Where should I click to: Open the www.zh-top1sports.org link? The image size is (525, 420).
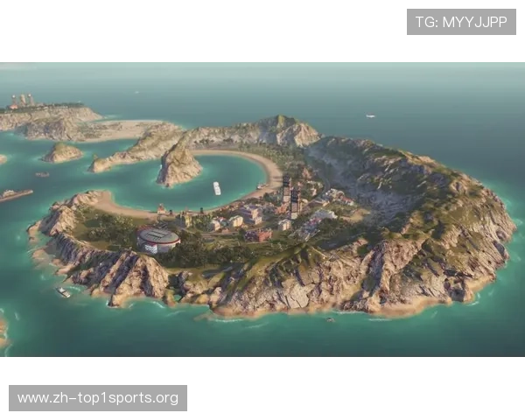coord(98,398)
